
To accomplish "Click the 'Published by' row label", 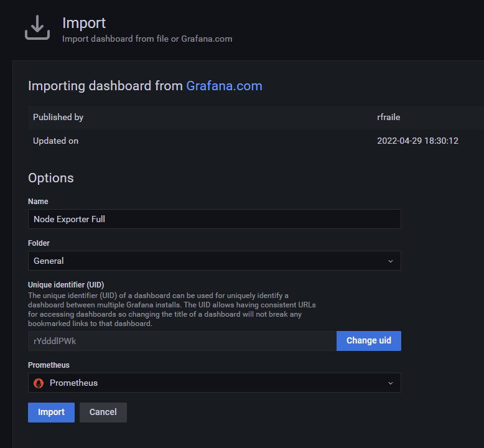I will coord(58,118).
